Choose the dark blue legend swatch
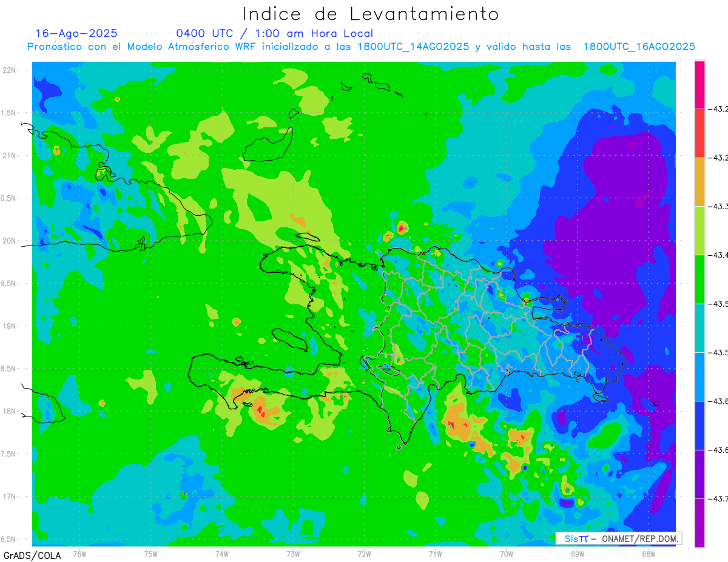Image resolution: width=728 pixels, height=562 pixels. point(699,425)
